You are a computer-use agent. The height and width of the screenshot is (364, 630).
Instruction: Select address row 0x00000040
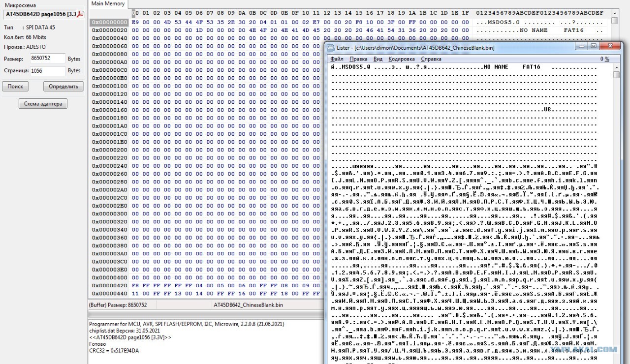point(109,38)
